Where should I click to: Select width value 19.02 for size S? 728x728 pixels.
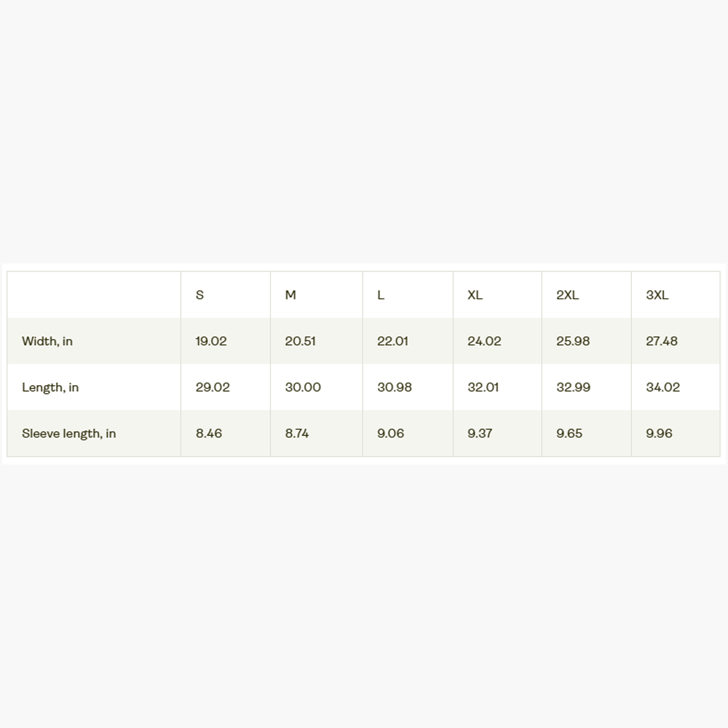coord(211,341)
